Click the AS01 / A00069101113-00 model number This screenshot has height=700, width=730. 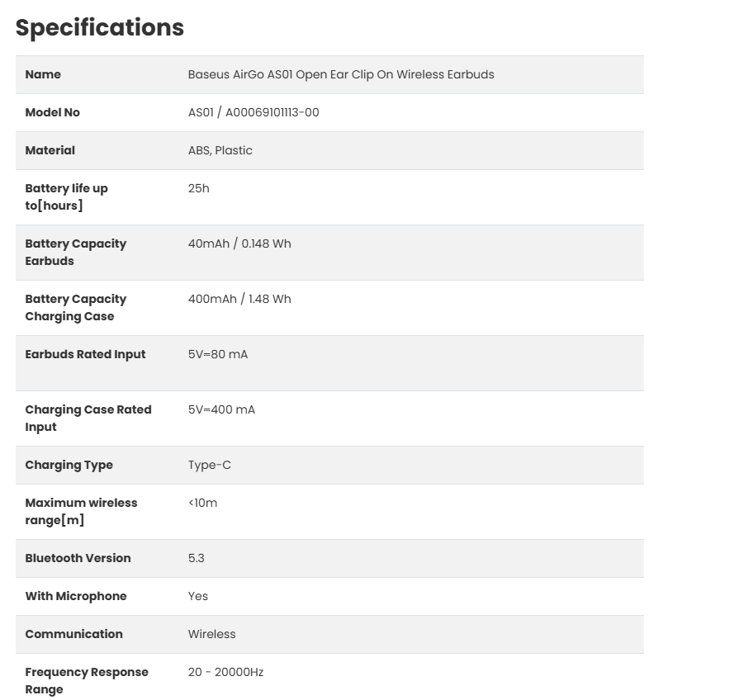click(x=254, y=112)
